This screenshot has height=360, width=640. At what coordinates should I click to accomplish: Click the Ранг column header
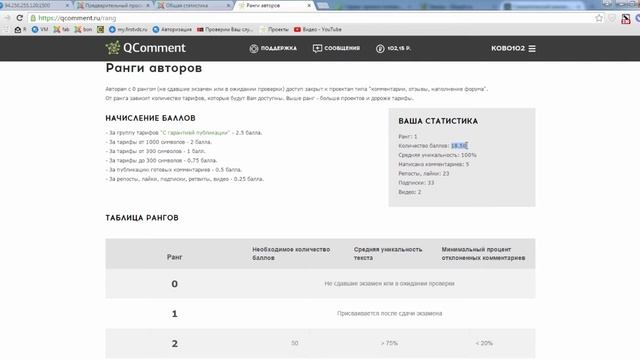coord(174,257)
